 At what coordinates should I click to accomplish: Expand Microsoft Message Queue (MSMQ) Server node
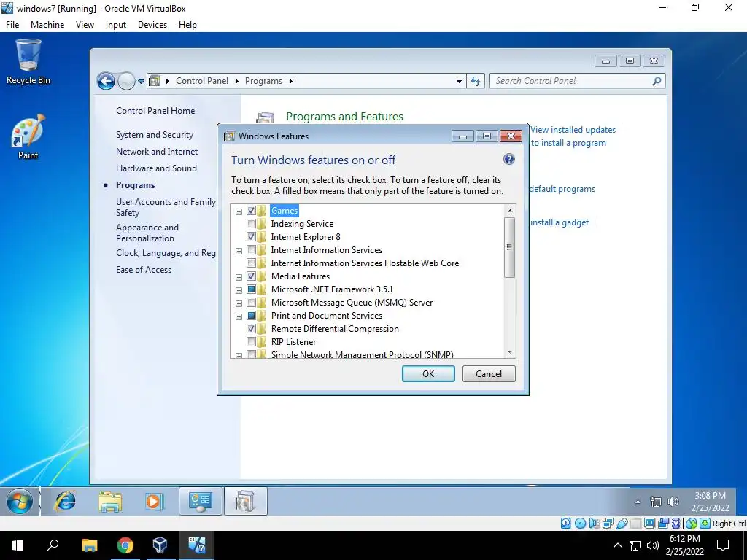click(239, 303)
